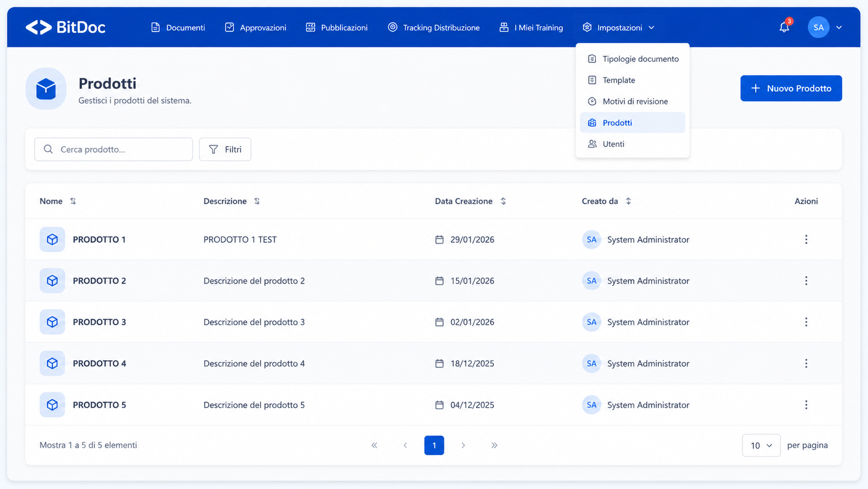
Task: Click the search magnifier icon
Action: click(x=48, y=149)
